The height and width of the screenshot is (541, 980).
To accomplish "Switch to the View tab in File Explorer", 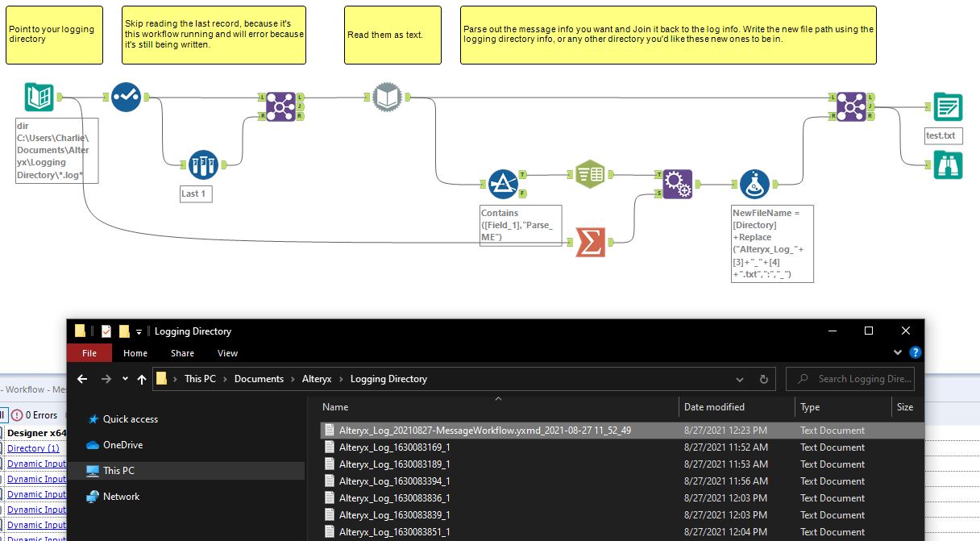I will [227, 352].
